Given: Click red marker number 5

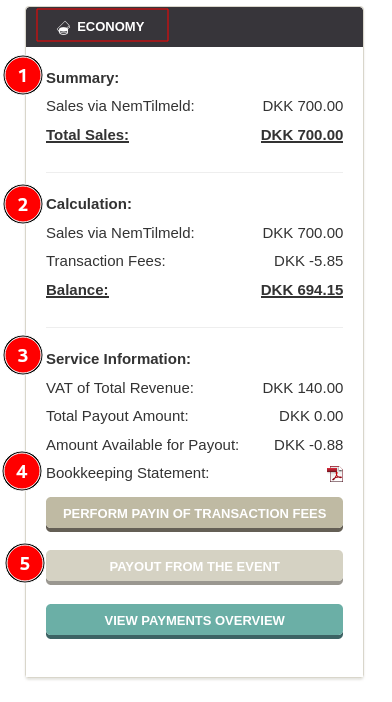Looking at the screenshot, I should pyautogui.click(x=25, y=563).
